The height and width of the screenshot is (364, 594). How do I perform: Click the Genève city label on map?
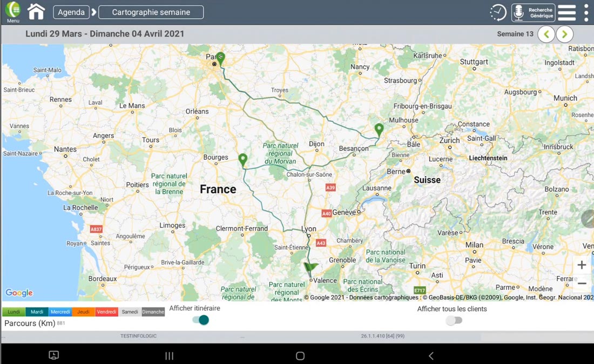344,212
